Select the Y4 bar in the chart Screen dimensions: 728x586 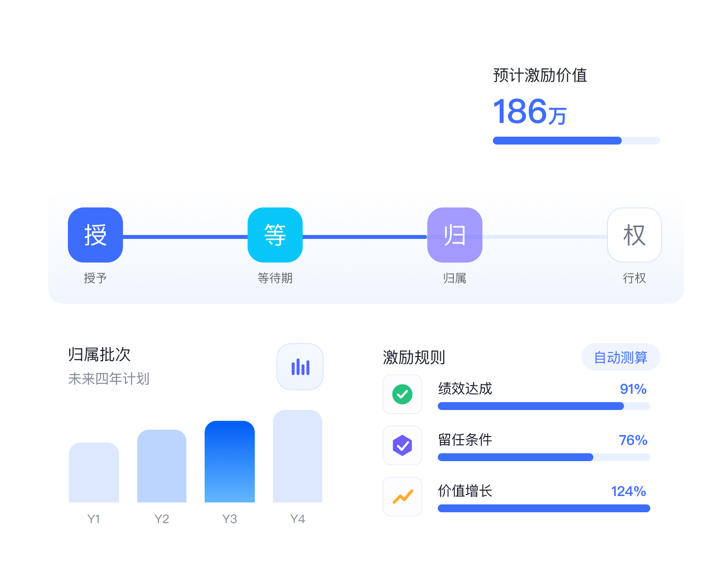coord(298,456)
